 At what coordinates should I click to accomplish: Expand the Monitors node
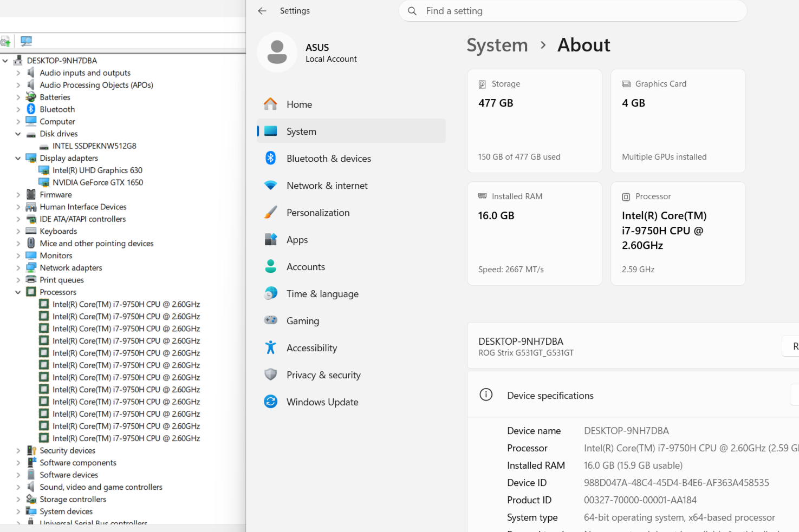(x=18, y=255)
